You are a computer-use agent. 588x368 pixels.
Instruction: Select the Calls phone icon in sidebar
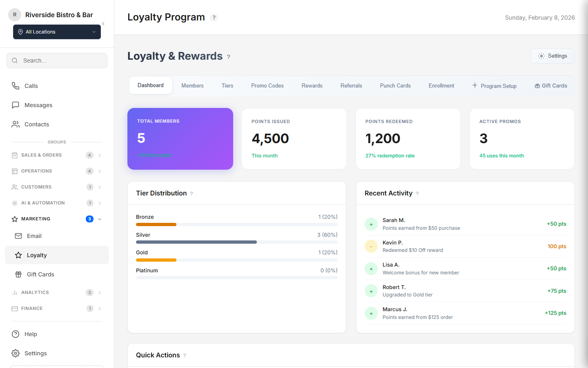pyautogui.click(x=16, y=86)
